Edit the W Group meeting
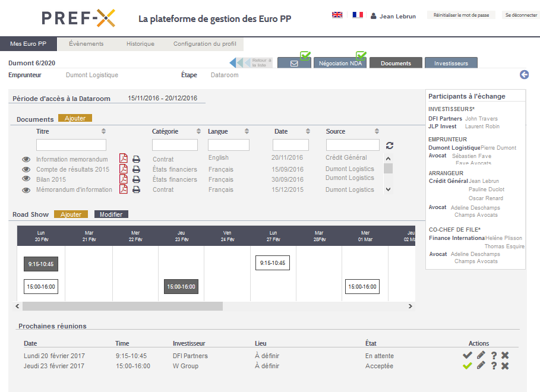540x392 pixels. click(x=481, y=365)
